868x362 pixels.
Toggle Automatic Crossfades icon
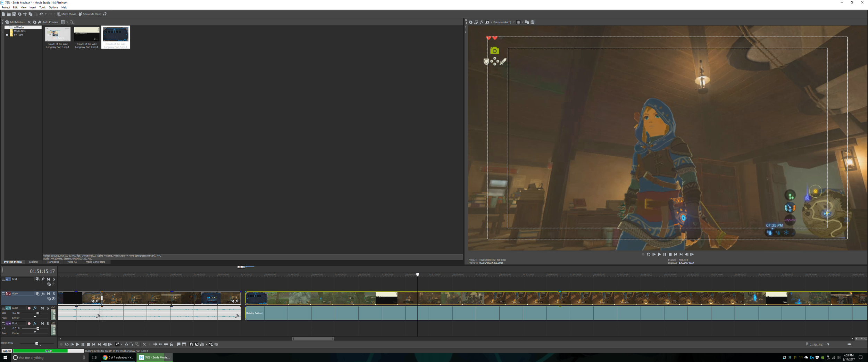[197, 345]
